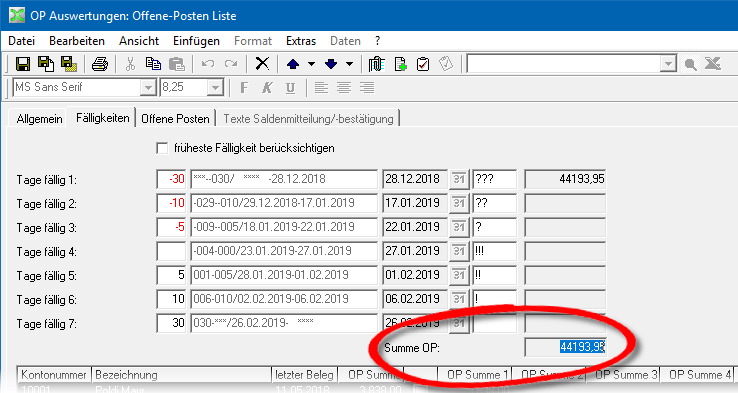This screenshot has height=393, width=738.
Task: Click the Kontonummer column header
Action: (54, 375)
